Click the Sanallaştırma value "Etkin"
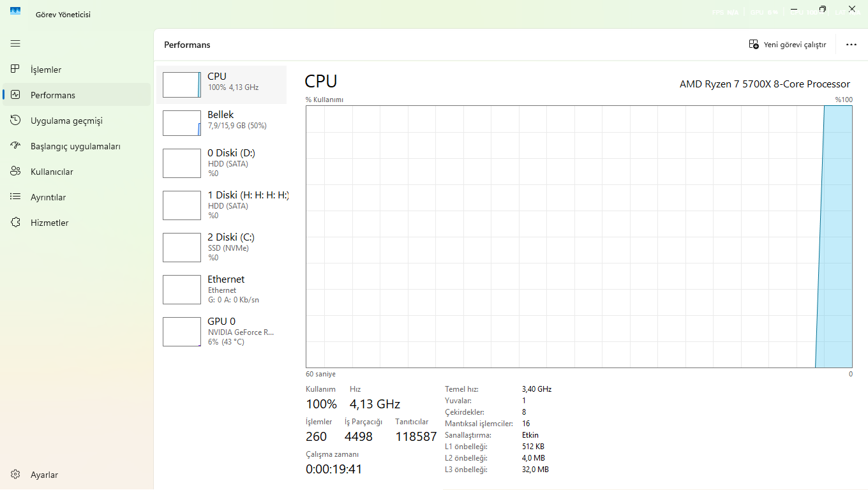Screen dimensions: 868x490 coord(530,435)
